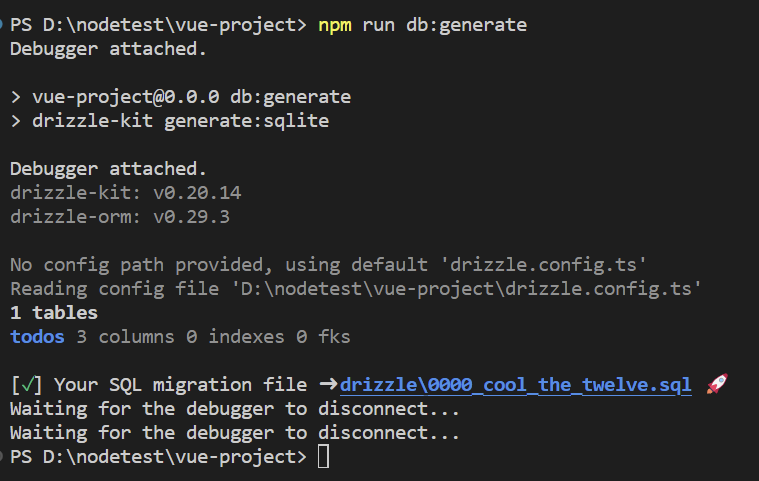This screenshot has height=481, width=759.
Task: Click the chevron before vue-project@0.0.0
Action: tap(16, 97)
